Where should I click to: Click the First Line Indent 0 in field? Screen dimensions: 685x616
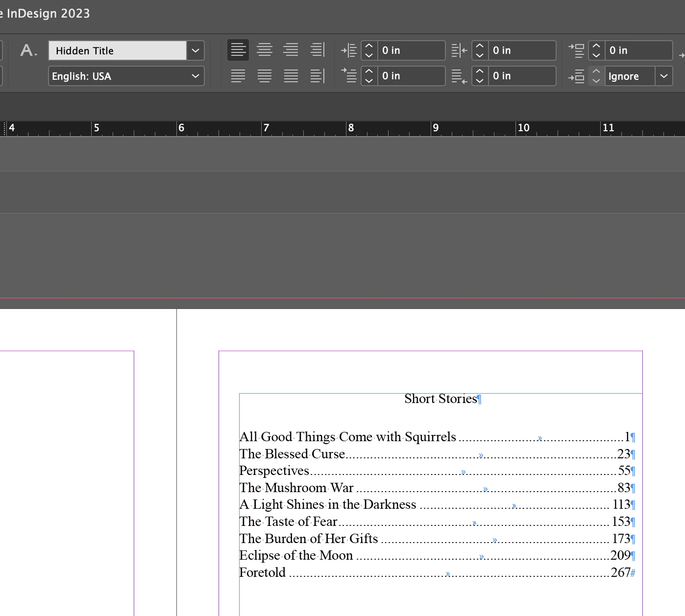coord(412,76)
